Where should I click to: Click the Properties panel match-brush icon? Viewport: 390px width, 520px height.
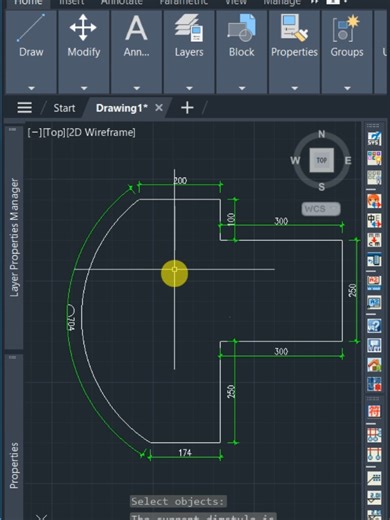point(294,28)
